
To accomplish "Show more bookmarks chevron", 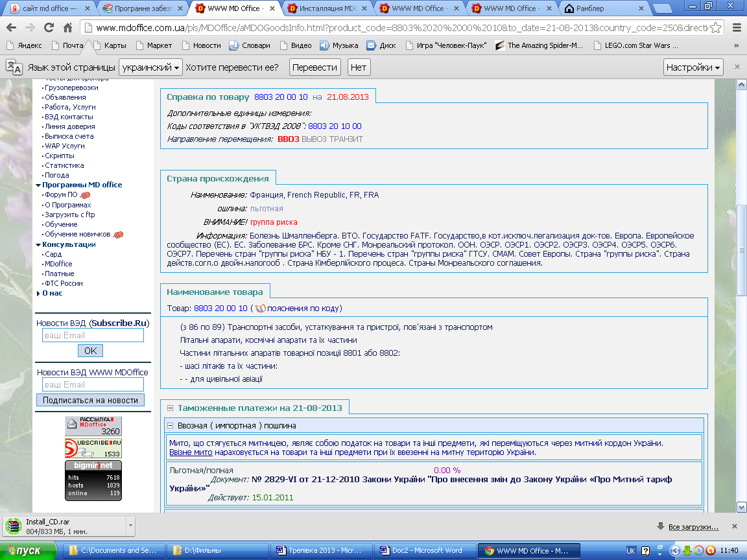I will [736, 46].
